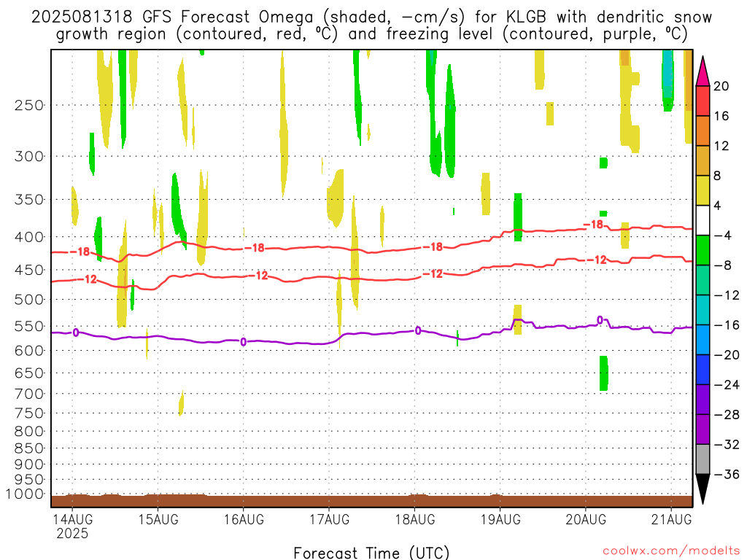Click the 250 pressure level label
Viewport: 747px width, 560px height.
coord(29,105)
